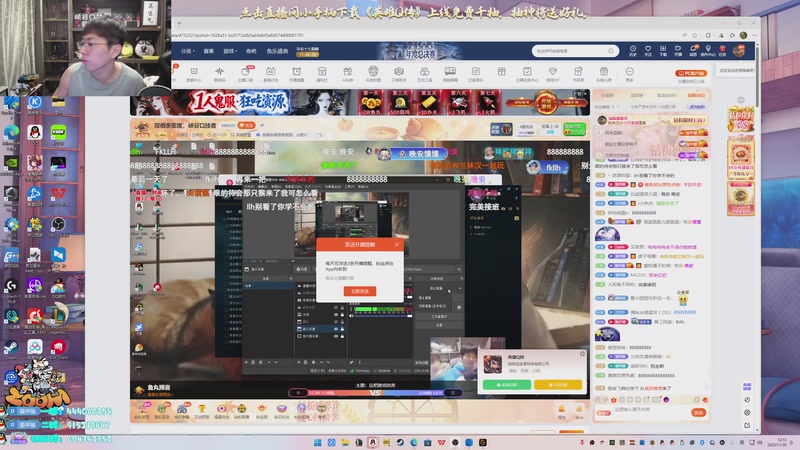
Task: Click the orange send button in chat
Action: (x=699, y=412)
